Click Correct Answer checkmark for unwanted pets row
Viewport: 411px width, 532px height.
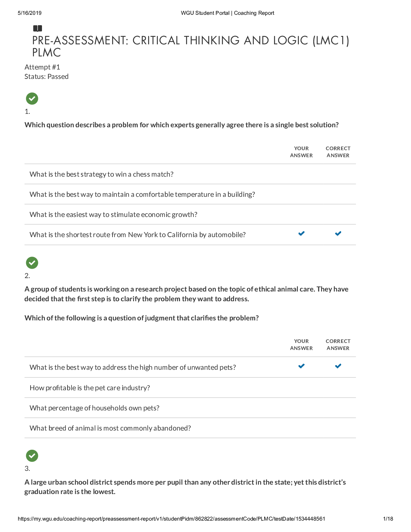pos(338,366)
